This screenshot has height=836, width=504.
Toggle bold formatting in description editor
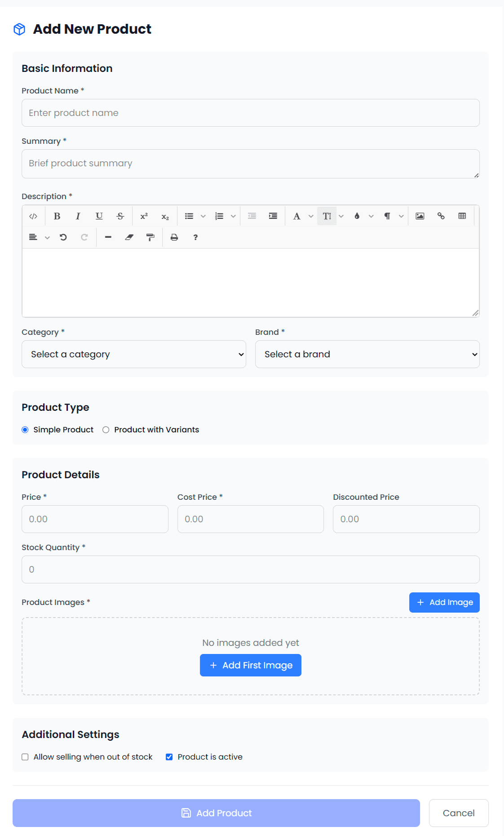click(57, 216)
